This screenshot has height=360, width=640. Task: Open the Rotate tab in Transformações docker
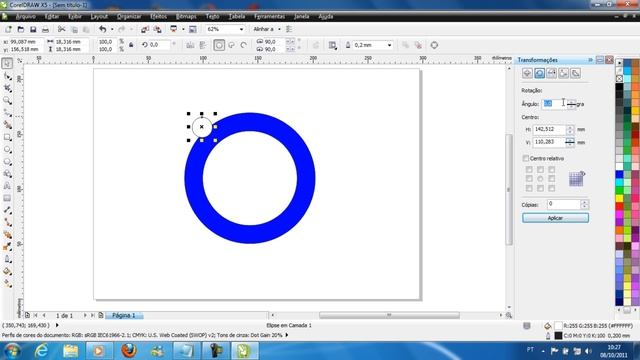539,73
